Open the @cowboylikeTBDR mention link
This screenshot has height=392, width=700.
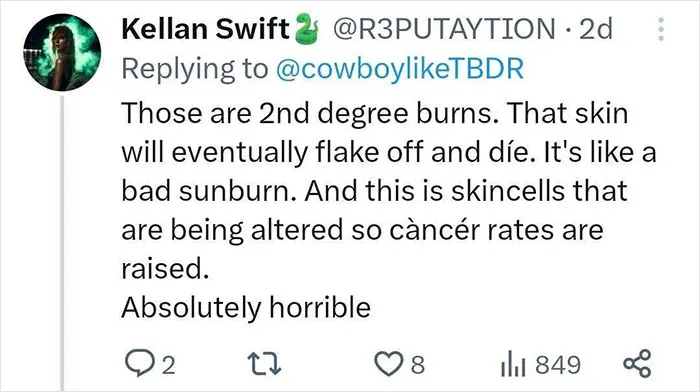(x=400, y=69)
